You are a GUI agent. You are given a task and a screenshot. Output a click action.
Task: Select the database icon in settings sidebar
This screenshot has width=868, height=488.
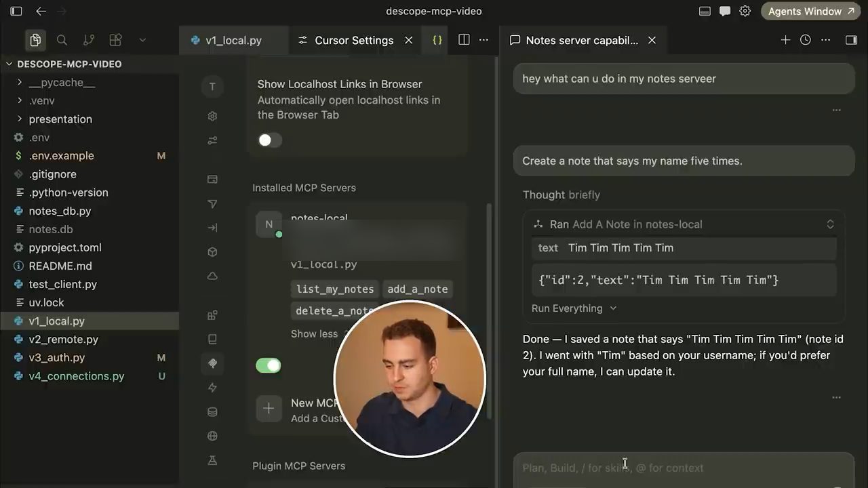coord(212,411)
